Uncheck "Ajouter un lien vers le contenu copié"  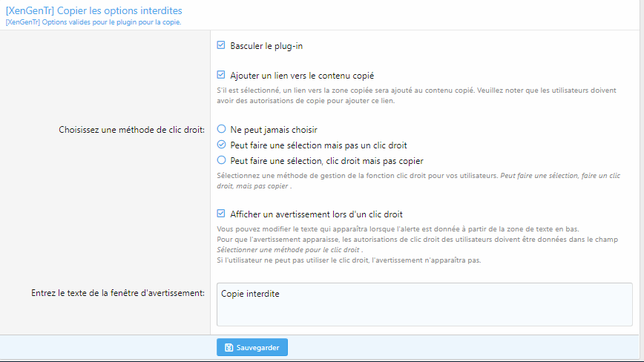[220, 75]
